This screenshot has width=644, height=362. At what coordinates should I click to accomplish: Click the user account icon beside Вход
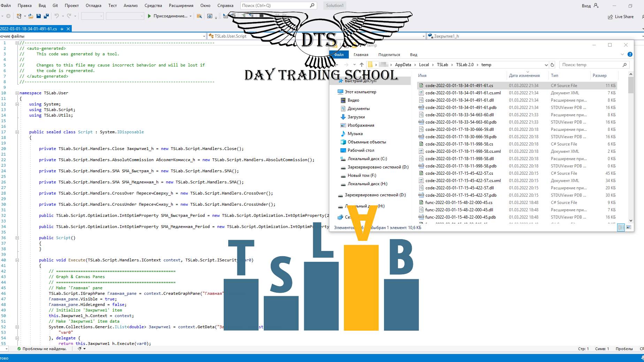[x=596, y=6]
